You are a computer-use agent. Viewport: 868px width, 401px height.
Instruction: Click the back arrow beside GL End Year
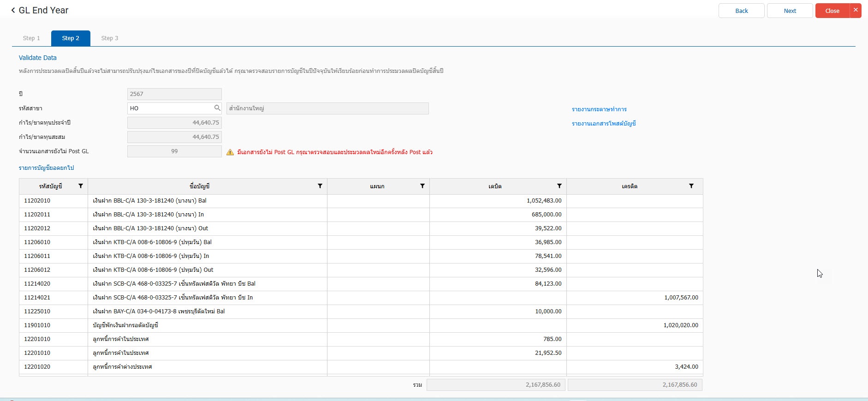[x=13, y=10]
